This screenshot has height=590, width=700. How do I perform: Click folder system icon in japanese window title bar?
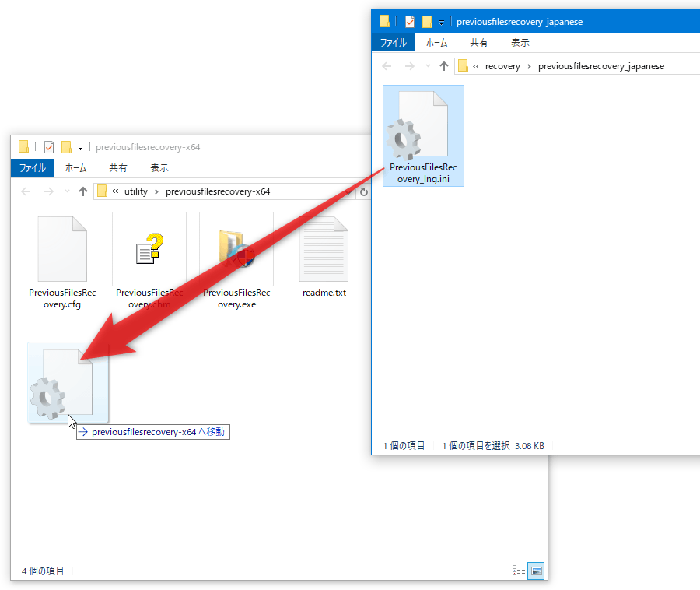[384, 21]
